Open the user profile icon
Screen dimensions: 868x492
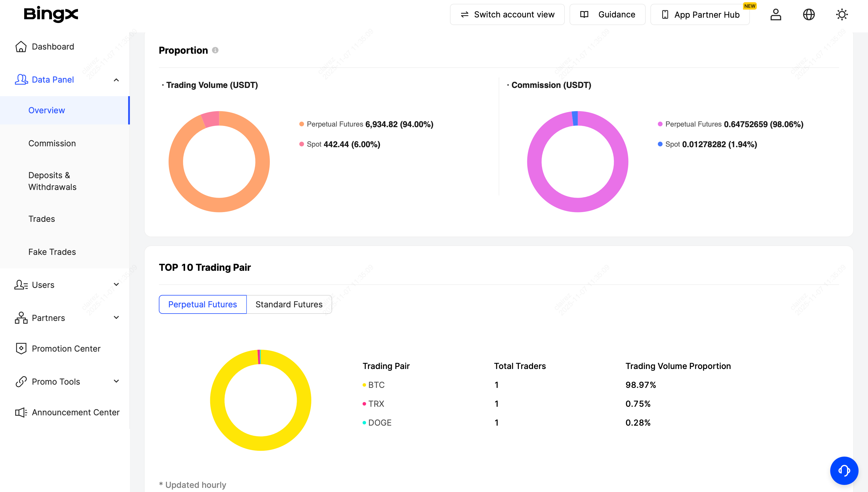776,14
